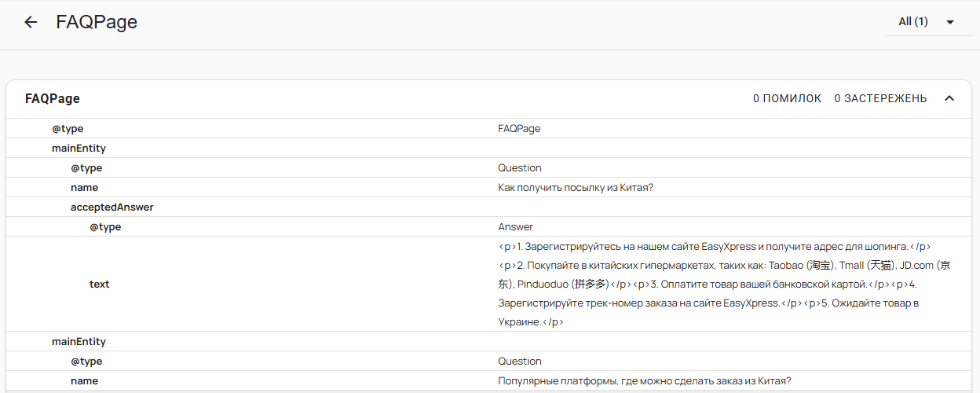The width and height of the screenshot is (980, 393).
Task: Select the text property label
Action: click(100, 284)
